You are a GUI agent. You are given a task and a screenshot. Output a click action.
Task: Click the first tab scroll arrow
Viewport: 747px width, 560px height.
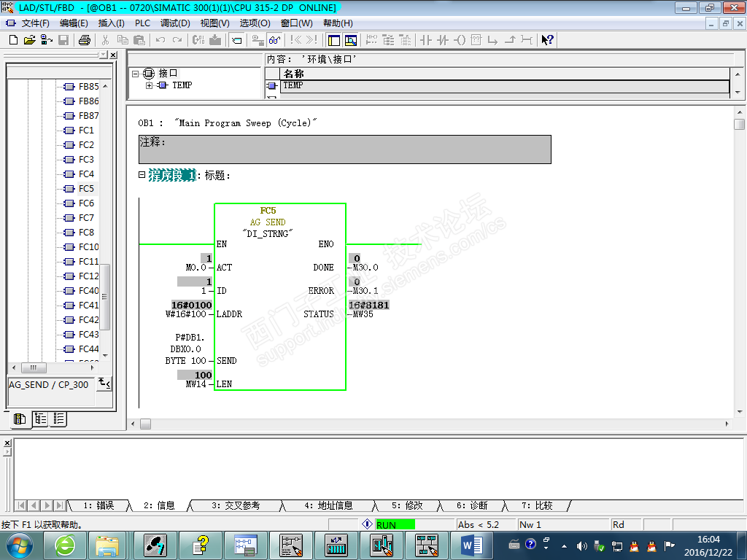(21, 505)
